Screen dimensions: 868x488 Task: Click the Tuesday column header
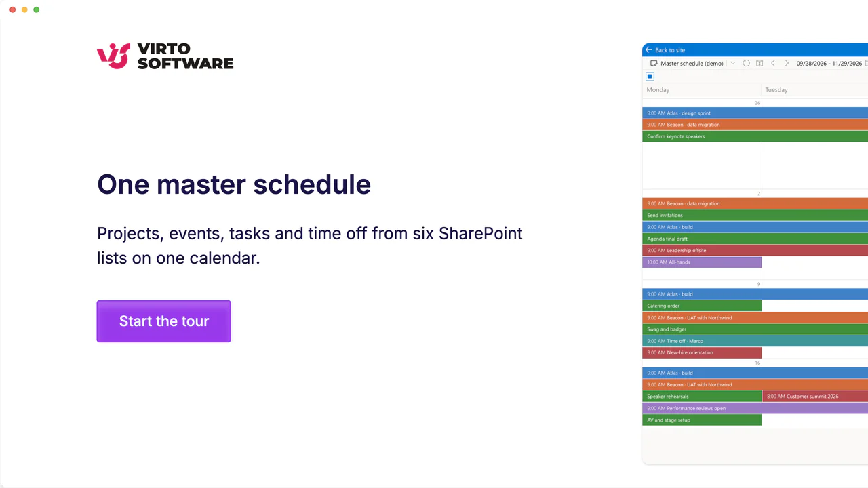(815, 89)
